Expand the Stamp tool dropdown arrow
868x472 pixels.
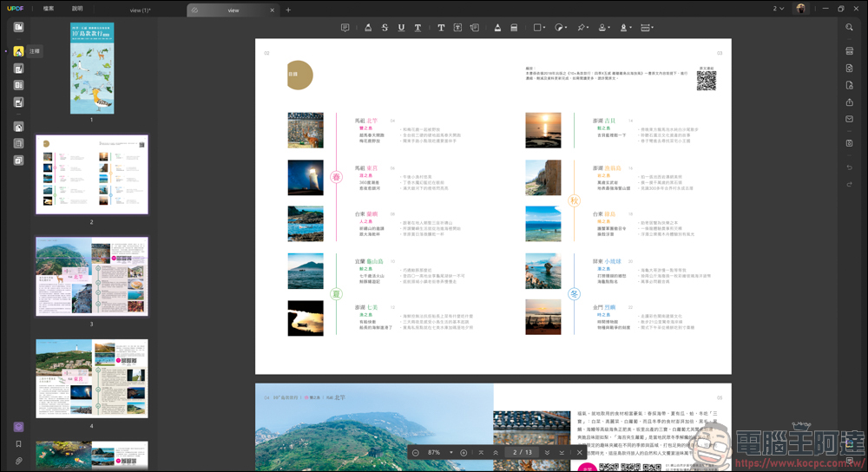pyautogui.click(x=609, y=28)
